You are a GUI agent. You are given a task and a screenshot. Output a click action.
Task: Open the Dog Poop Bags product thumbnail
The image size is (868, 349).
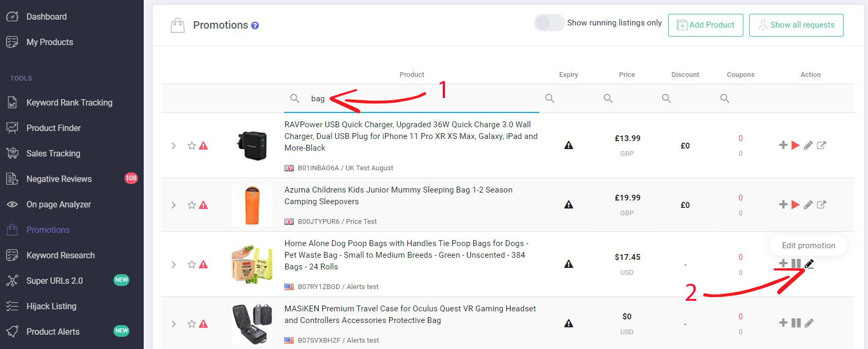252,264
